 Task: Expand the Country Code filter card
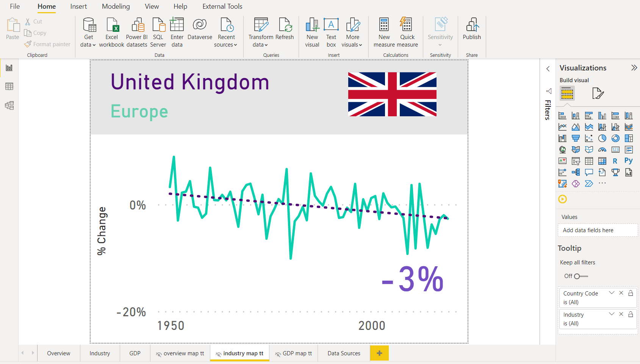(x=612, y=293)
